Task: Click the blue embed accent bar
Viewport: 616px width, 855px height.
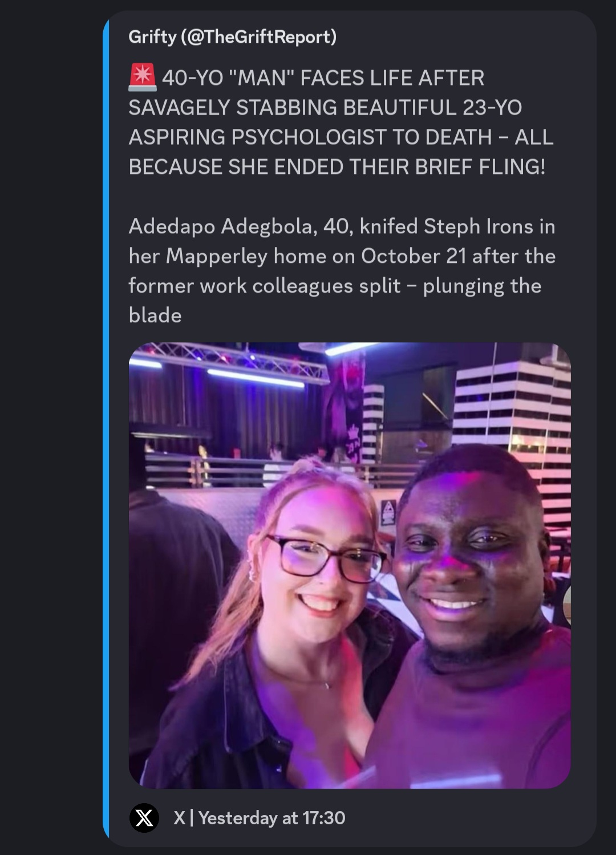Action: pos(106,428)
